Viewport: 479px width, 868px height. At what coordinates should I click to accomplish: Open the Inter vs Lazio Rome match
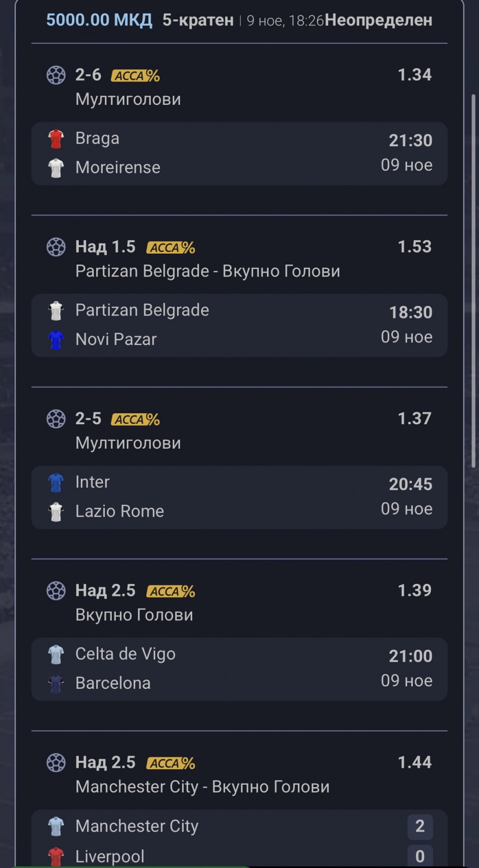point(239,497)
